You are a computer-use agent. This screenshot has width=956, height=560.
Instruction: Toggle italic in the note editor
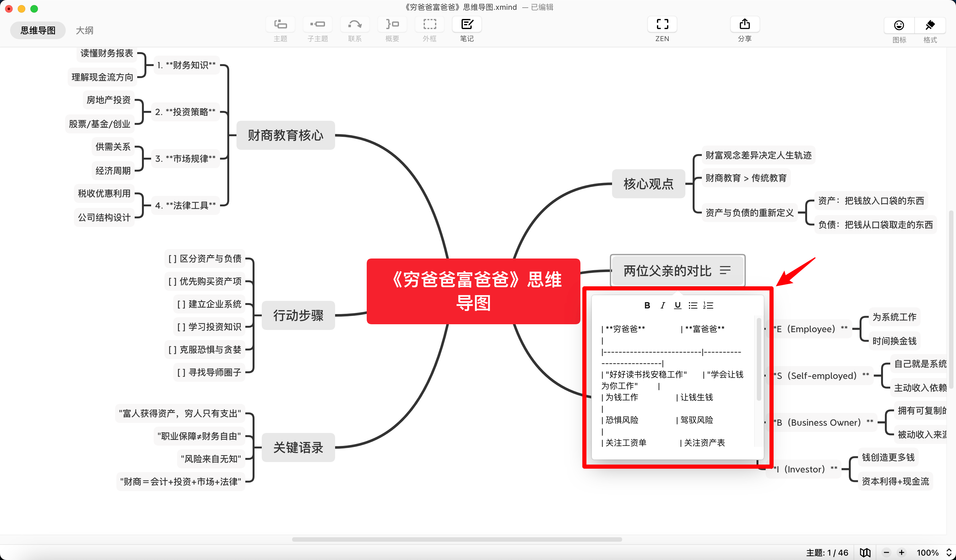[x=662, y=306]
